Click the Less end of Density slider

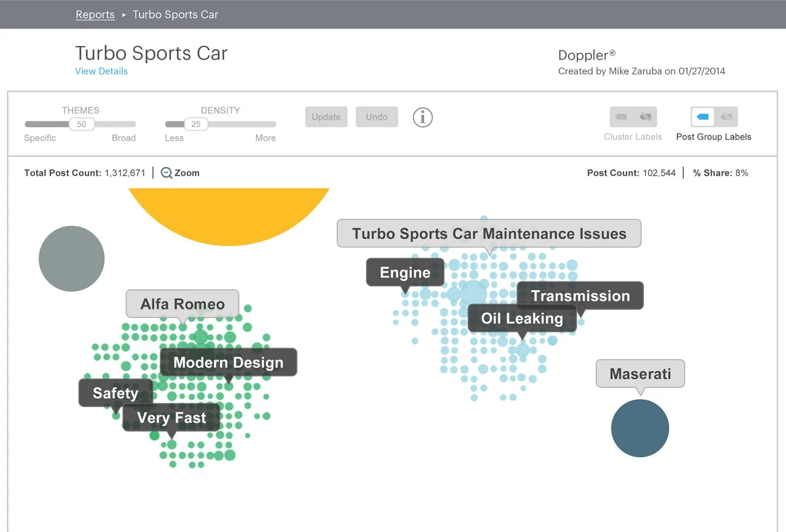(x=174, y=138)
